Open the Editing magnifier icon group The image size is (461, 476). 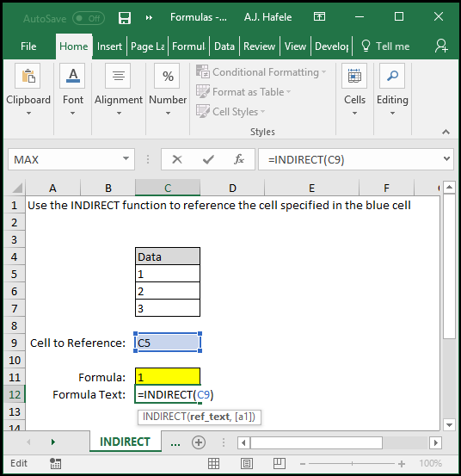click(x=392, y=76)
